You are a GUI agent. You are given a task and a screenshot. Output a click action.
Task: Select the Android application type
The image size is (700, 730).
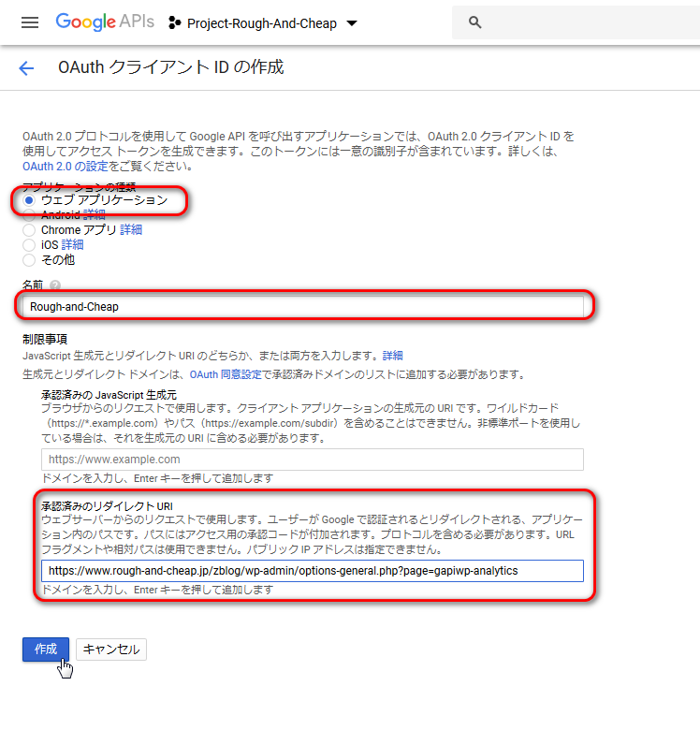29,215
